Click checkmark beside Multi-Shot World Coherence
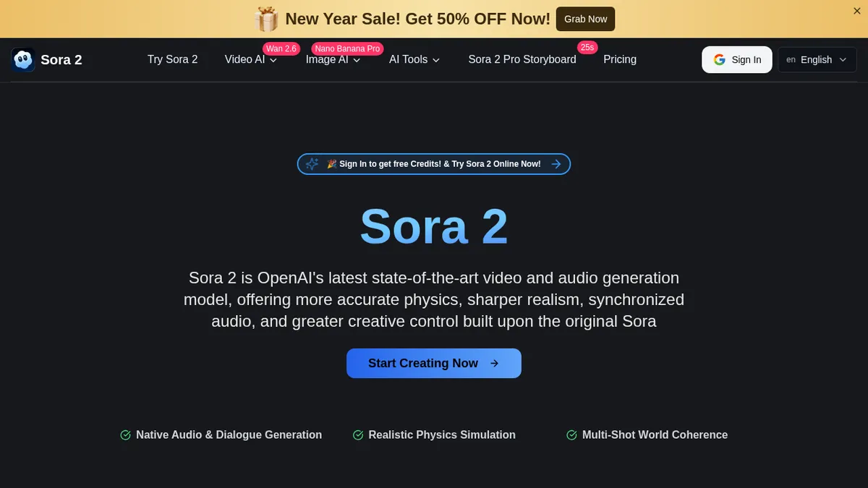This screenshot has width=868, height=488. point(571,435)
